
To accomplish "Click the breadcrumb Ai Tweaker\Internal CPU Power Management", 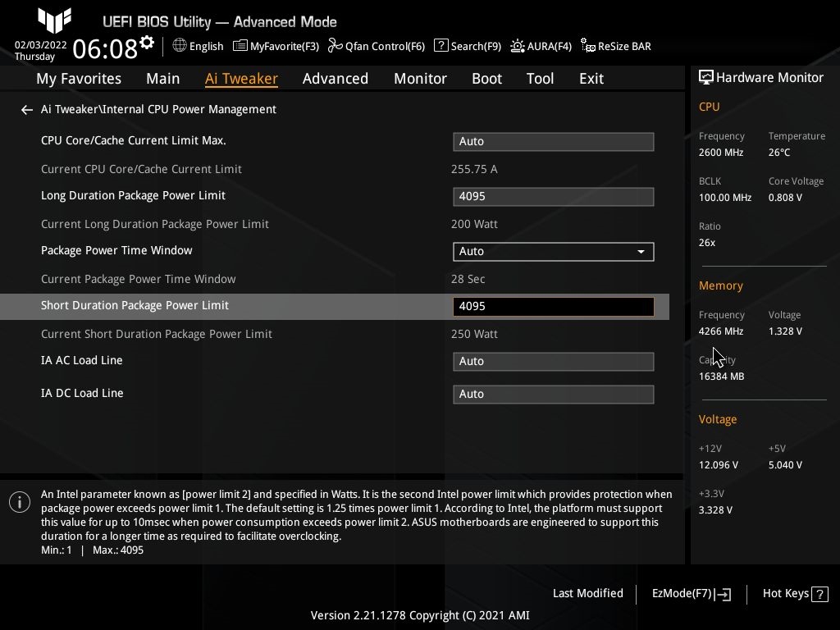I will (158, 109).
